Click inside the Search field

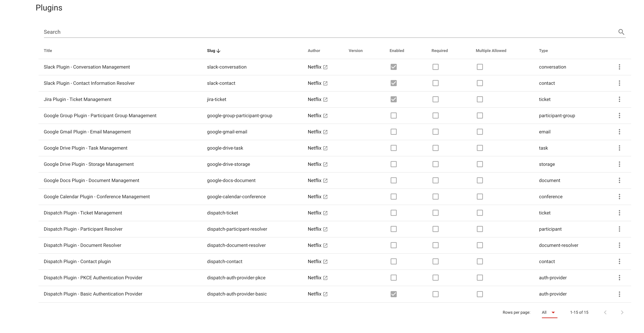(x=175, y=32)
